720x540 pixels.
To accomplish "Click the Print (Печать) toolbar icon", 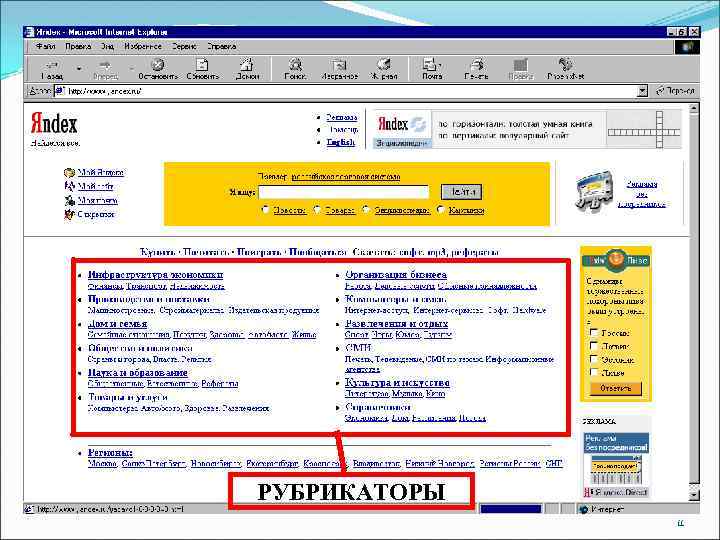I will 477,64.
